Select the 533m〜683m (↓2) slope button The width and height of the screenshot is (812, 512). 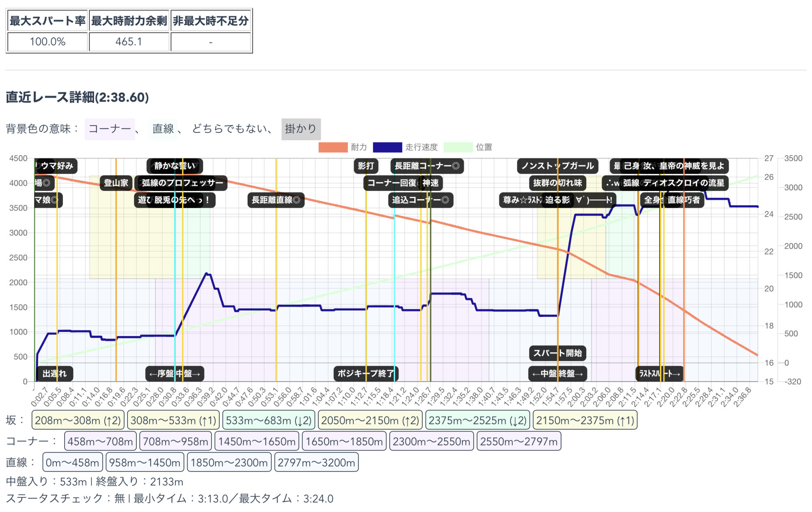[x=268, y=420]
